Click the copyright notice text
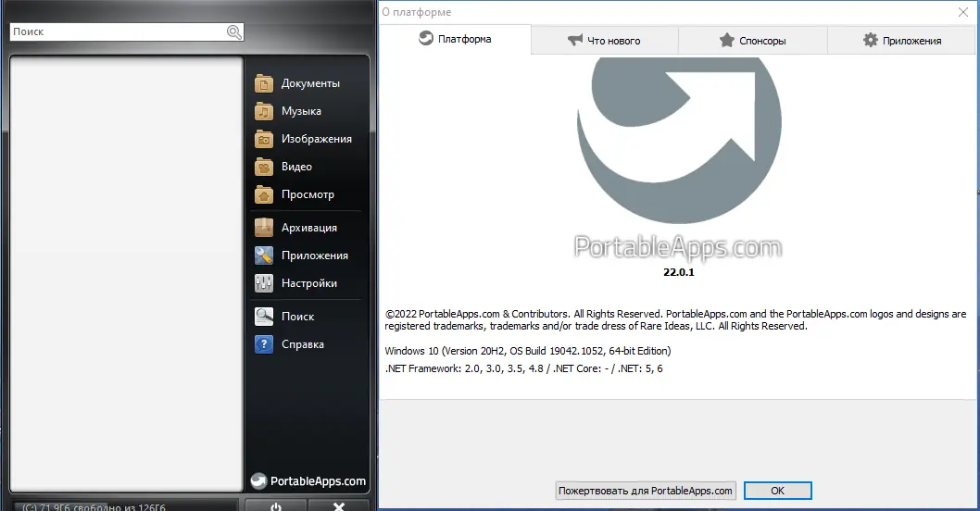Viewport: 980px width, 511px height. pos(675,320)
